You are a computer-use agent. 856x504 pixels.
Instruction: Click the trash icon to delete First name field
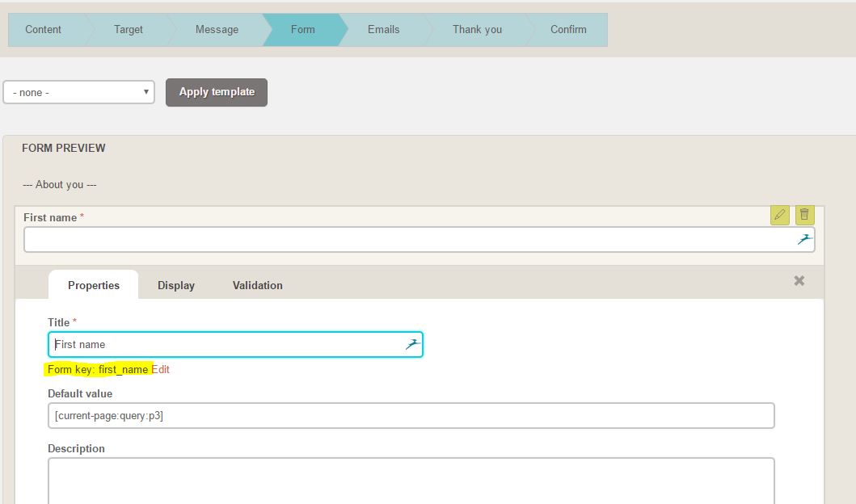click(804, 215)
